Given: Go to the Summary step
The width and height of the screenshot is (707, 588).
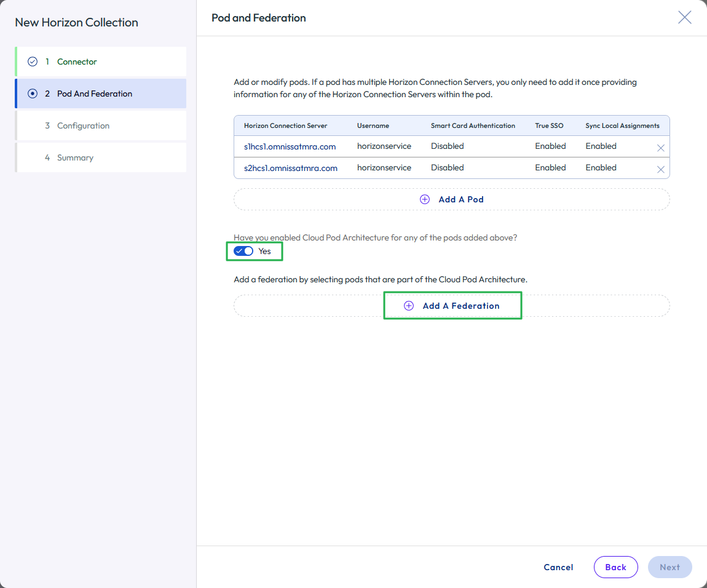Looking at the screenshot, I should coord(75,157).
